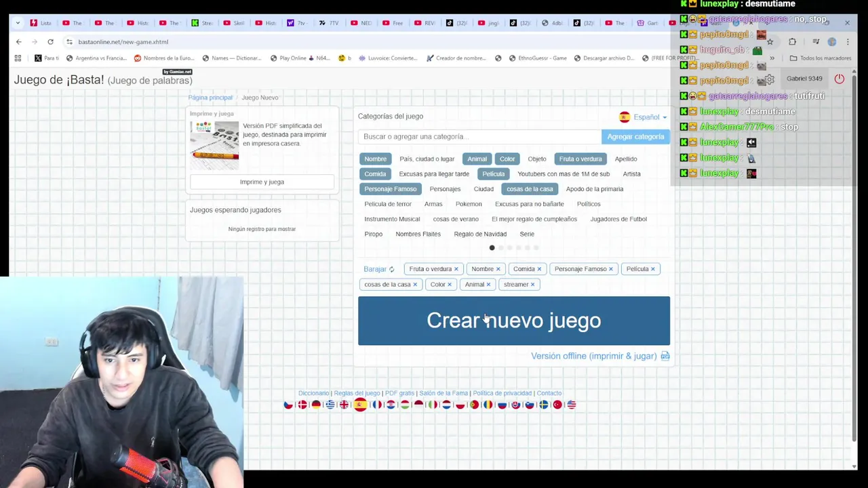
Task: Open 'Versión offline (imprimir & jugar)' link
Action: pos(600,356)
